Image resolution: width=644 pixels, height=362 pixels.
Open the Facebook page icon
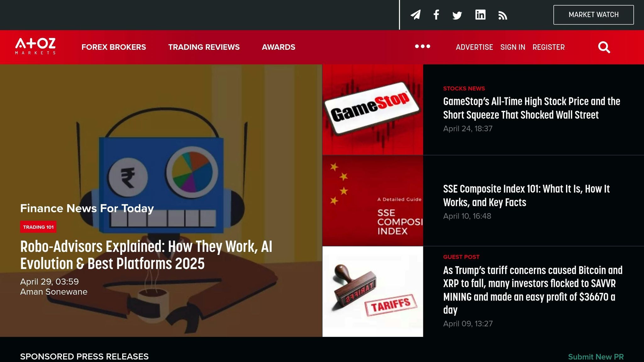[436, 15]
